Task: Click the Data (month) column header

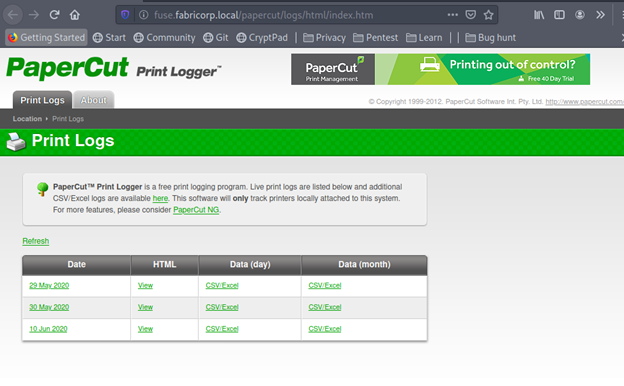Action: pyautogui.click(x=364, y=265)
